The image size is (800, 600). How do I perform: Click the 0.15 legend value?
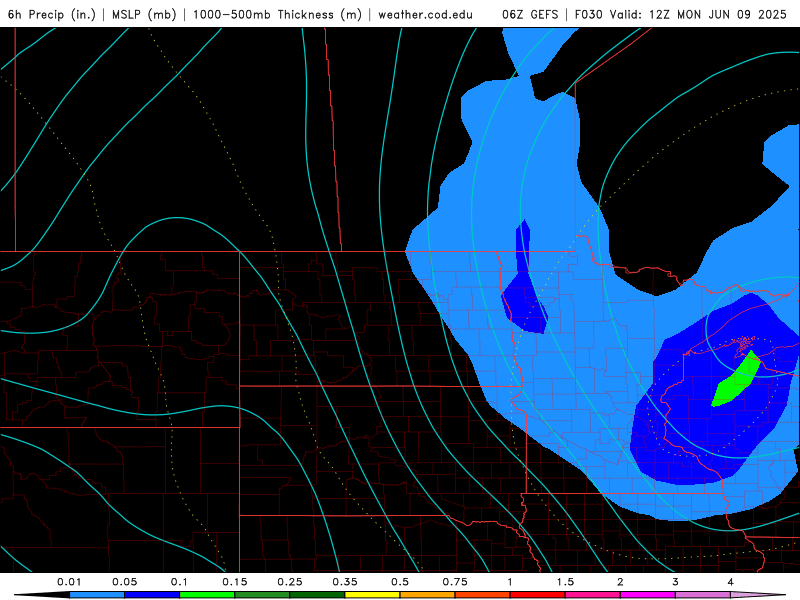tap(235, 582)
